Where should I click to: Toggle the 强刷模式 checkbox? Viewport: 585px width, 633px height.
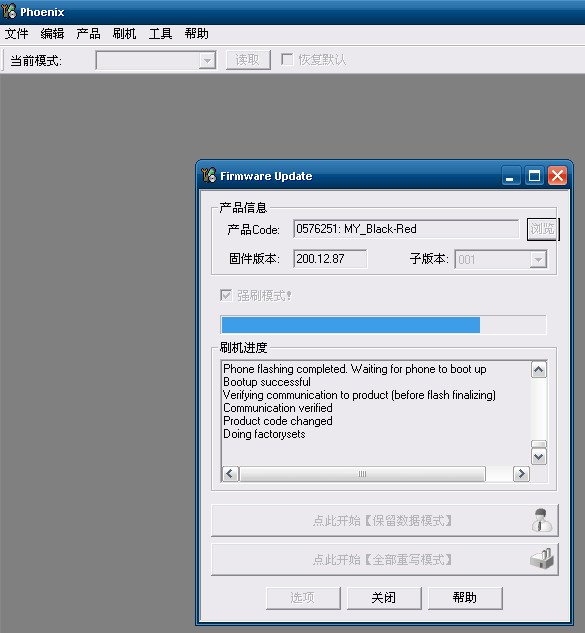coord(226,295)
